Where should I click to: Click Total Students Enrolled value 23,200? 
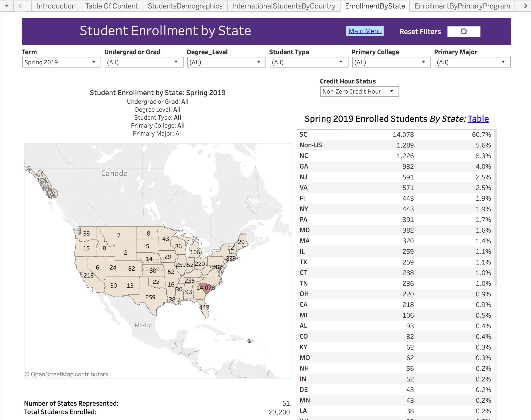tap(279, 412)
